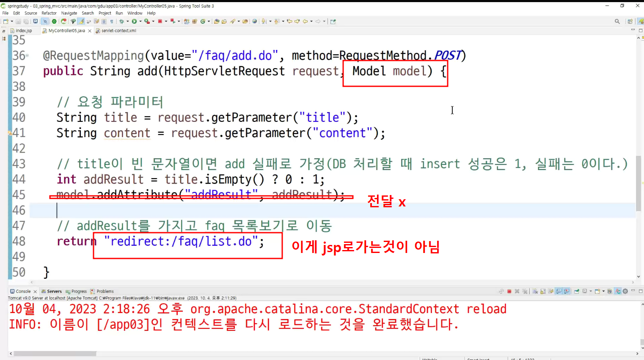
Task: Click the Open Type toolbar icon
Action: point(216,21)
